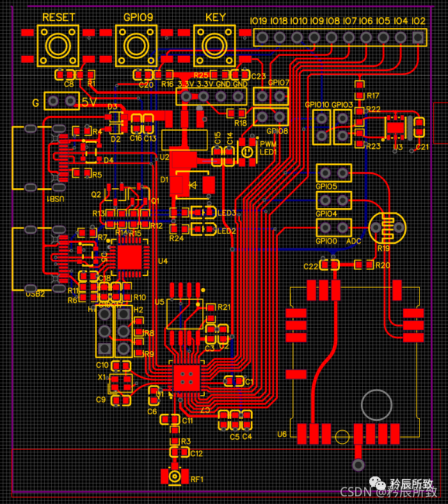Click the USB1 connector footprint

click(38, 157)
